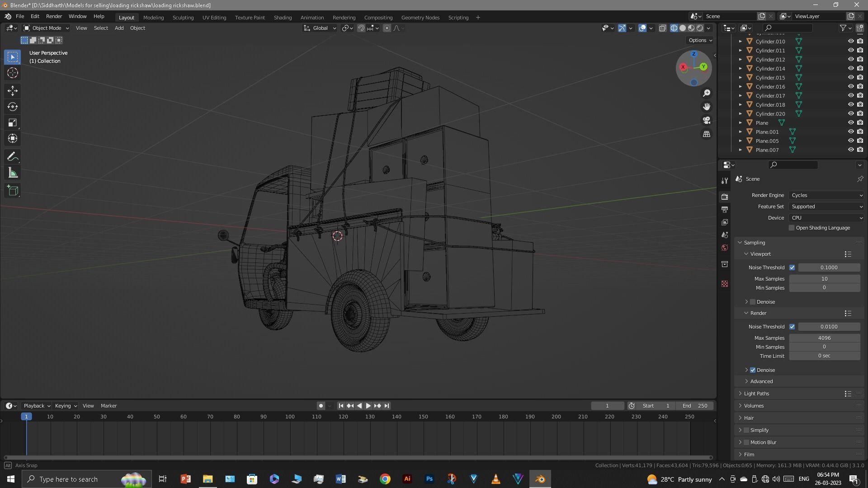Jump to the end frame button

(387, 406)
